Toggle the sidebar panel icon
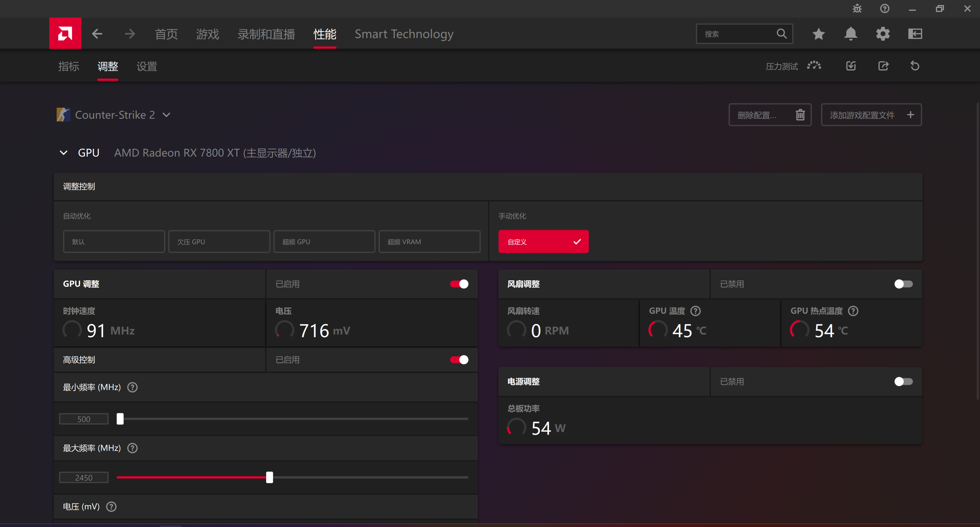 pos(915,34)
